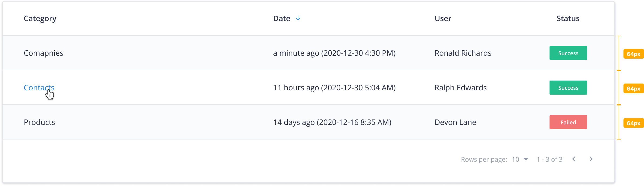The height and width of the screenshot is (186, 644).
Task: Click the '14 days ago' date cell
Action: click(x=332, y=122)
